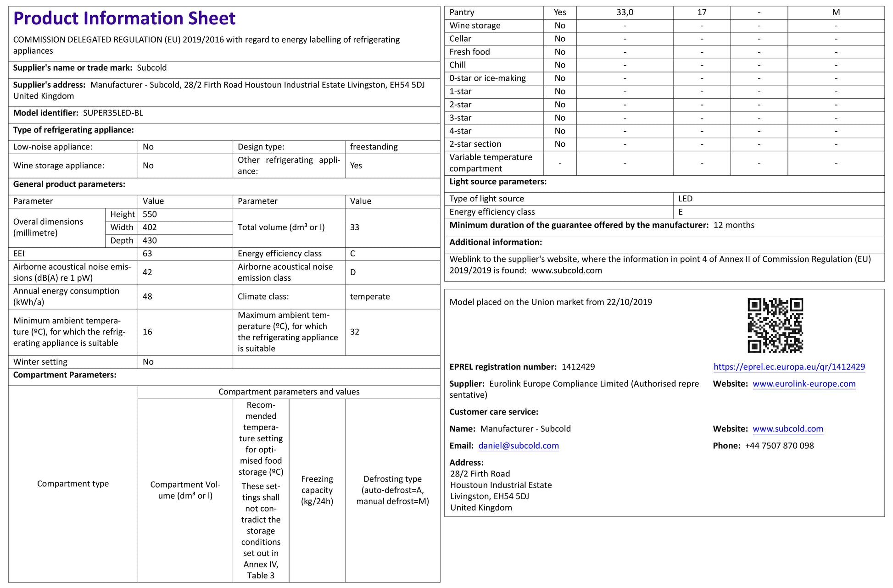This screenshot has height=588, width=893.
Task: Click the phone number +44 7507 870 098
Action: click(x=779, y=446)
